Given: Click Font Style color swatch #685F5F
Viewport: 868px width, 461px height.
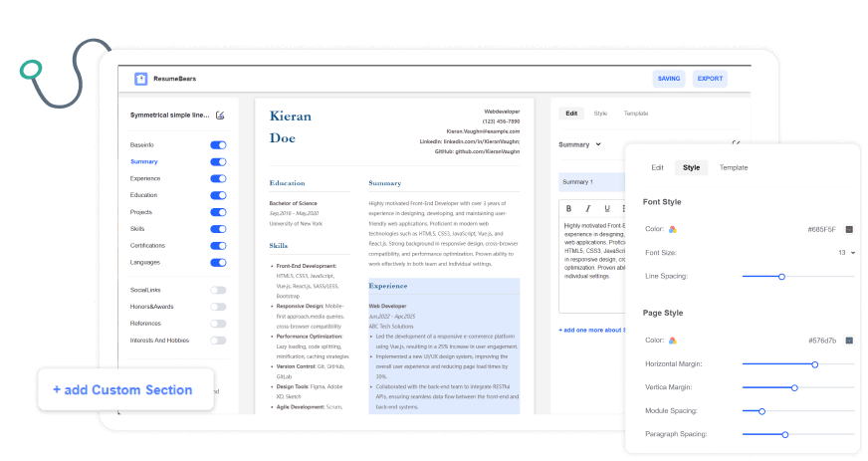Looking at the screenshot, I should pos(849,229).
